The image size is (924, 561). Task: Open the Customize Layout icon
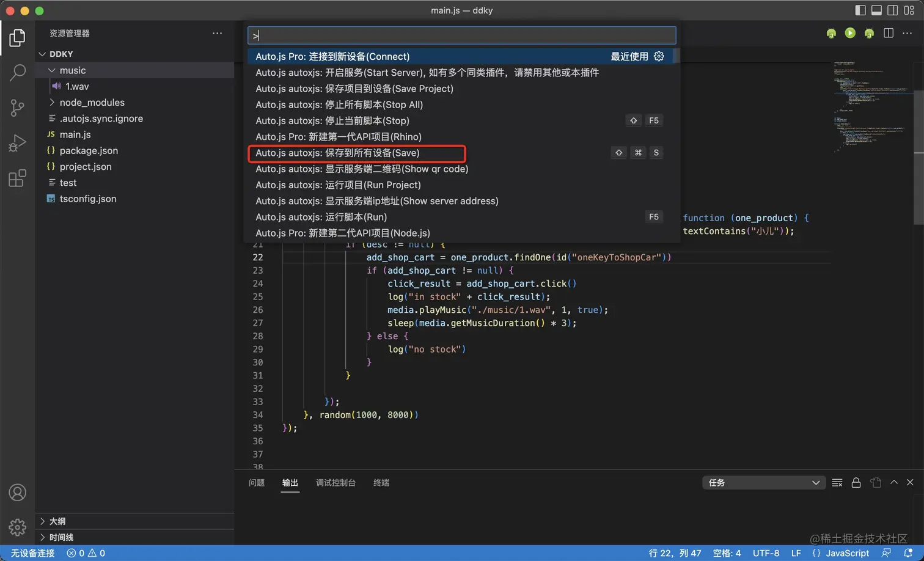[x=909, y=10]
